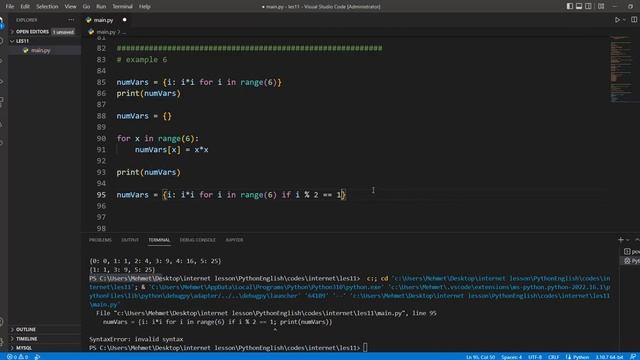Toggle the primary sidebar layout icon
Image resolution: width=640 pixels, height=360 pixels.
point(570,6)
